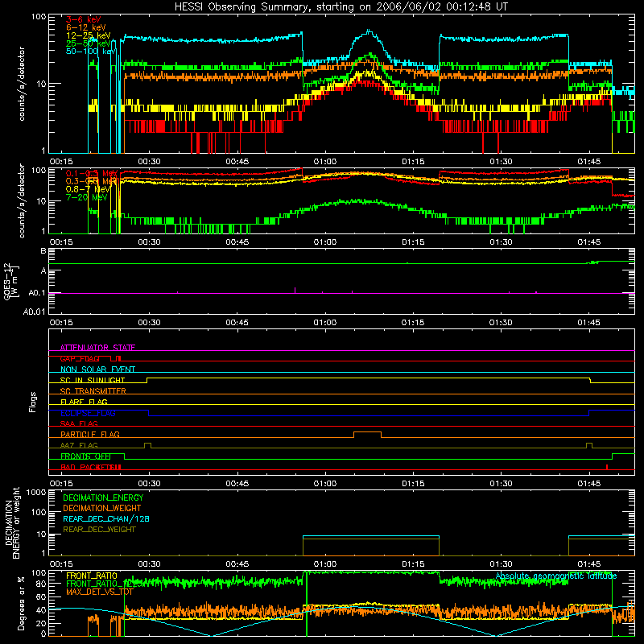
Task: Click the FRONTS_OFF flag label
Action: pos(85,456)
